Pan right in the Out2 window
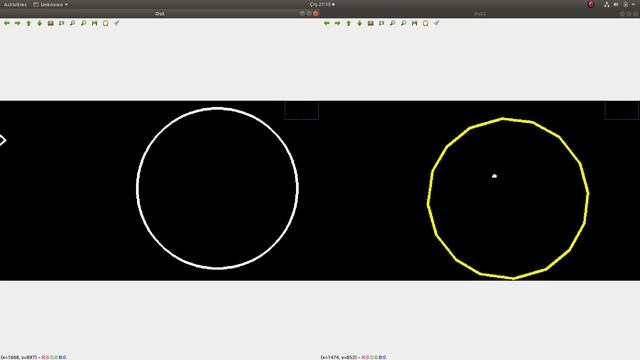Viewport: 640px width, 360px height. click(x=338, y=23)
